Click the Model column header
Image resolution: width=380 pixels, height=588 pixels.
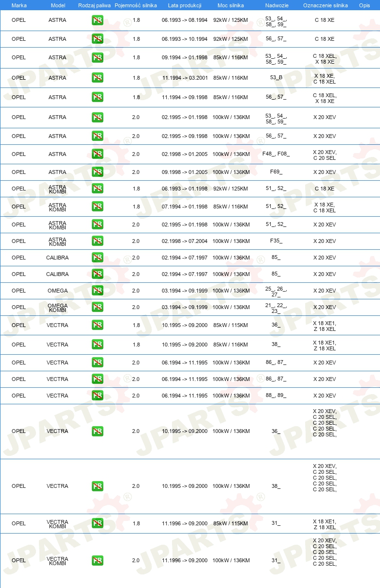tap(58, 5)
